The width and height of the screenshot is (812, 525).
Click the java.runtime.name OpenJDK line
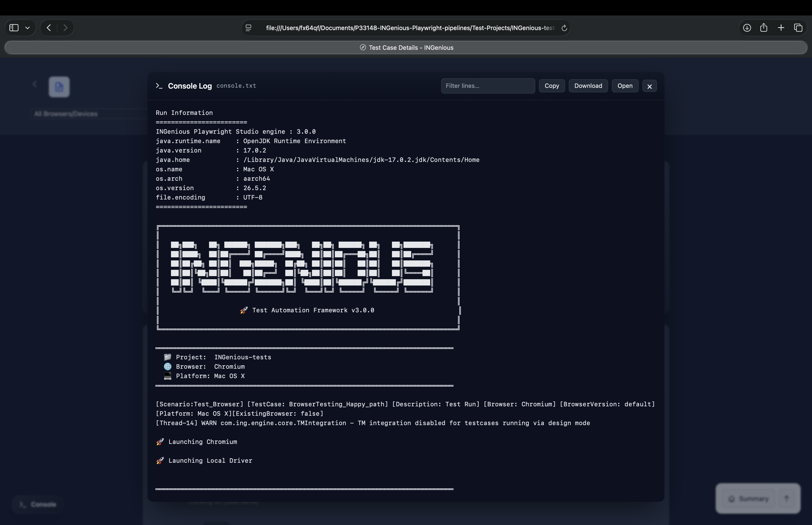pyautogui.click(x=251, y=141)
